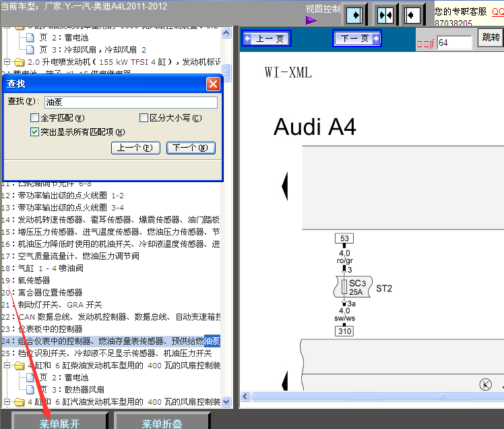Select 23:仪表板中的控制器
This screenshot has height=429, width=504.
[42, 329]
